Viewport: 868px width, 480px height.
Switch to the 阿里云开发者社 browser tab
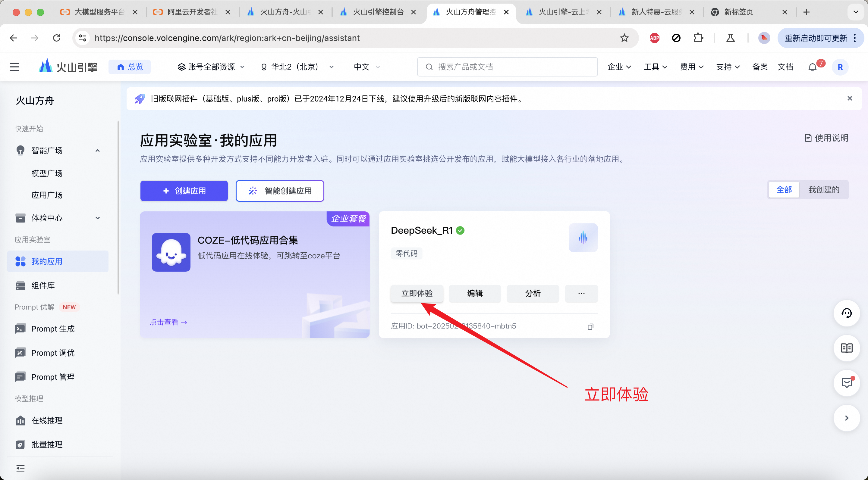pos(192,12)
